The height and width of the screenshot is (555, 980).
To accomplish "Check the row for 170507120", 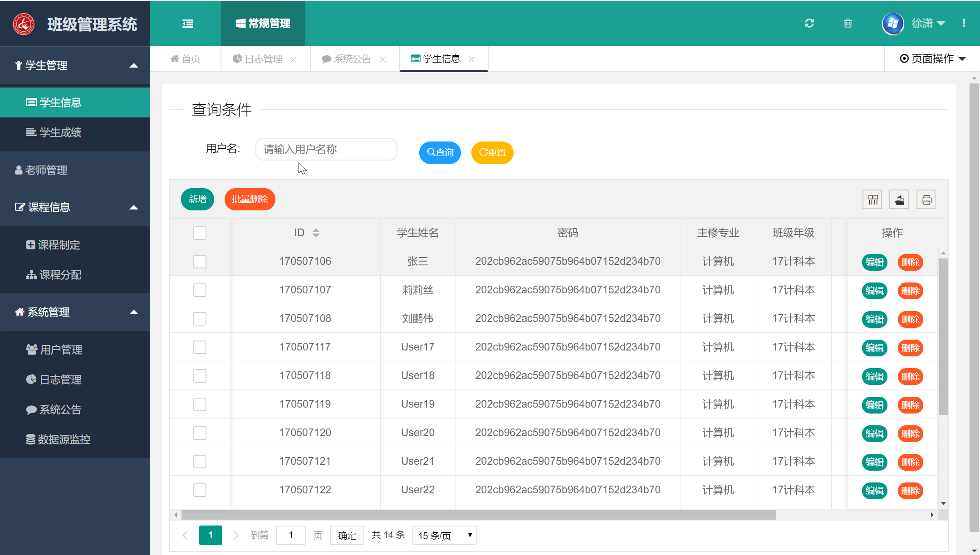I will coord(200,433).
